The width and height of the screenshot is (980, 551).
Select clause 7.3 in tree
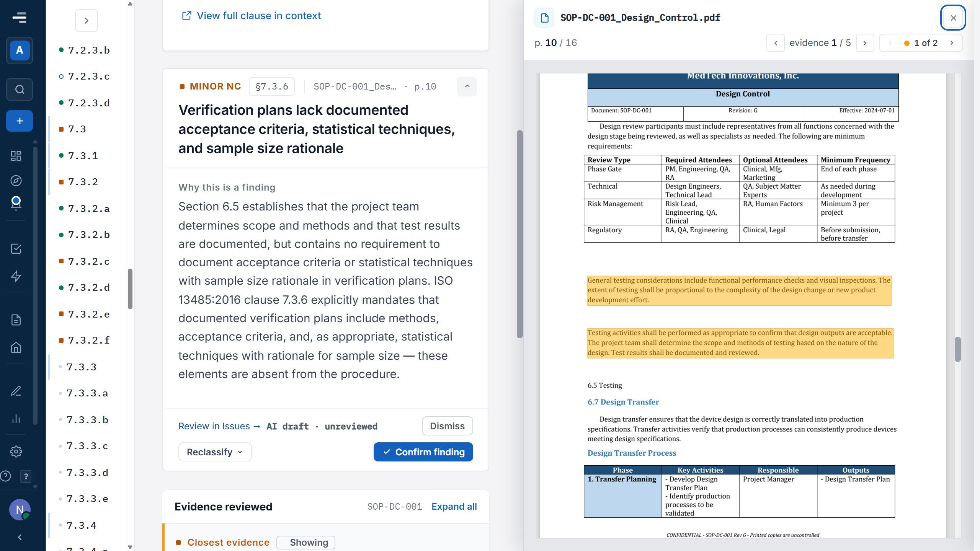click(x=73, y=129)
